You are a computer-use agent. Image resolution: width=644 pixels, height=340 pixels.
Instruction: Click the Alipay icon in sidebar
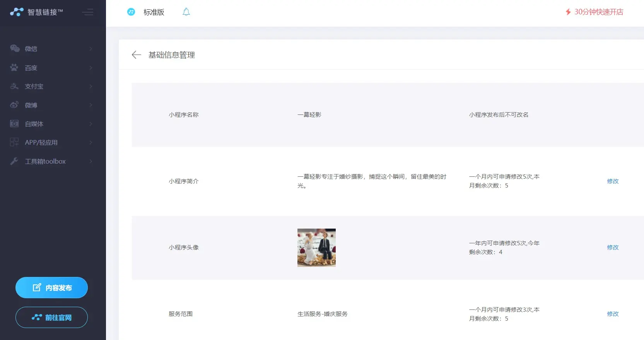point(14,86)
